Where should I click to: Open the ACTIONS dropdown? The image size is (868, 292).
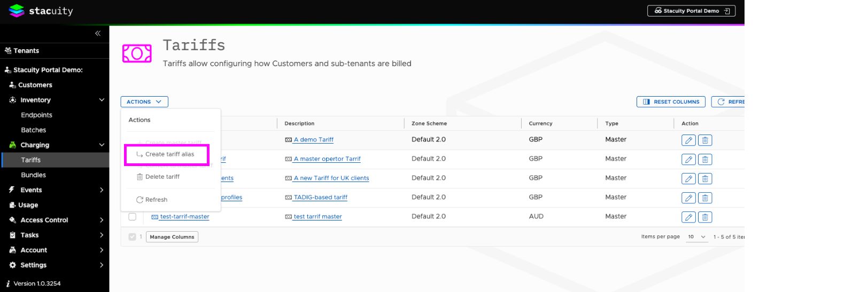click(x=144, y=101)
